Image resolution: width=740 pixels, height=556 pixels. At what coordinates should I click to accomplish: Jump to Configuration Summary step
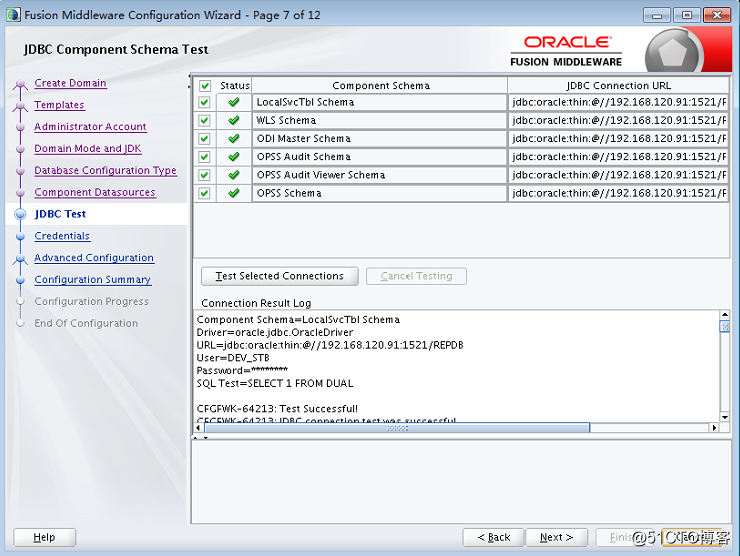[x=92, y=279]
